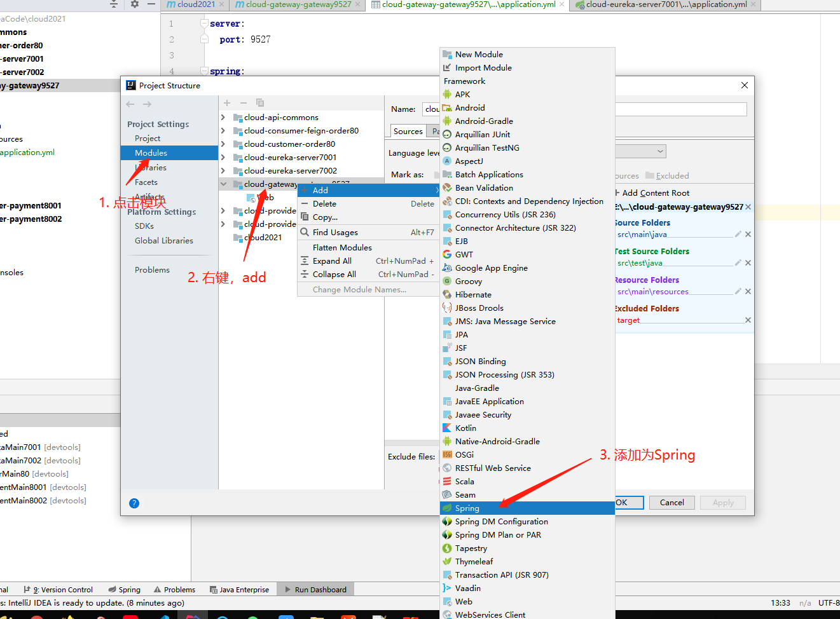Click the Tapestry framework icon
The image size is (840, 619).
[x=447, y=548]
